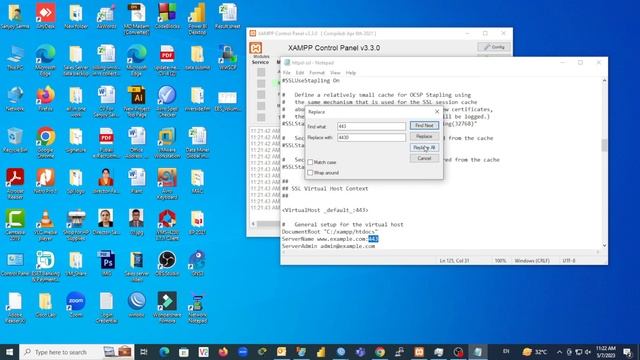The image size is (640, 360).
Task: Click the taskbar clock showing 11:22 AM
Action: click(605, 352)
